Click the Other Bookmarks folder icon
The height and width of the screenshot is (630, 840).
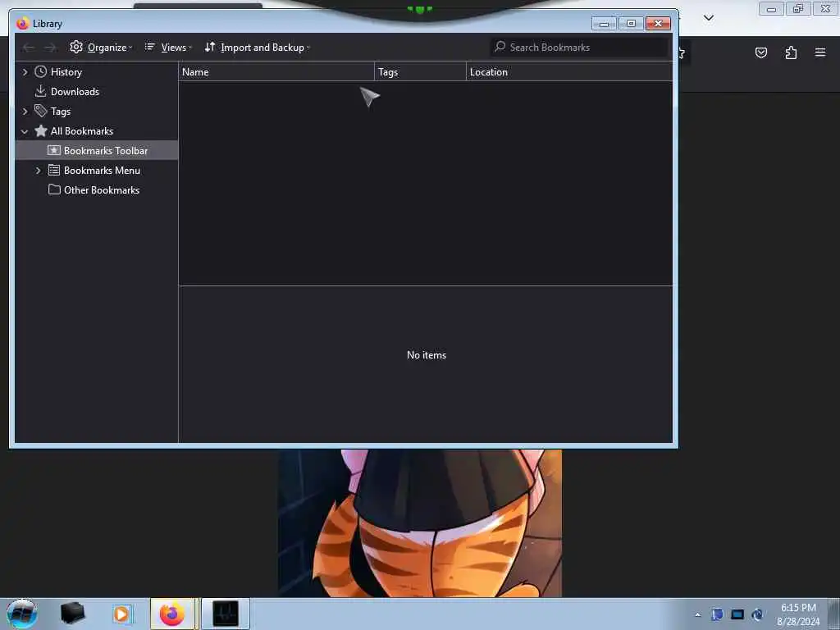[54, 189]
